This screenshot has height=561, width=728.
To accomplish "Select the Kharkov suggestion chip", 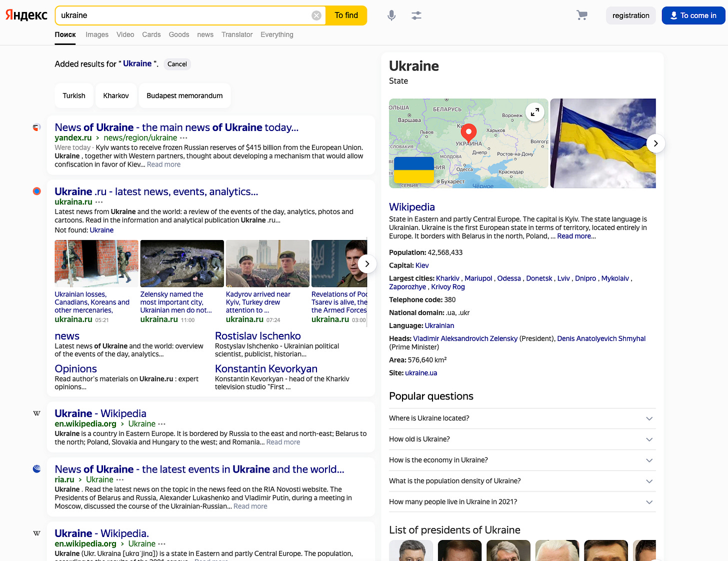I will click(x=116, y=95).
